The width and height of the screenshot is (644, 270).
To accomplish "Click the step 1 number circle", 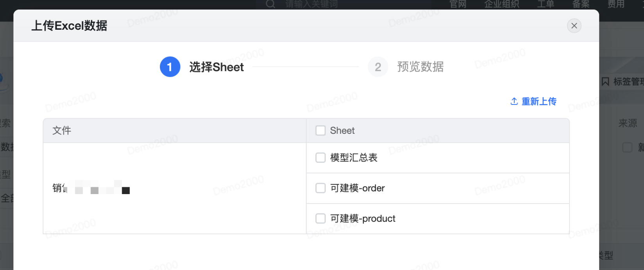I will click(170, 67).
